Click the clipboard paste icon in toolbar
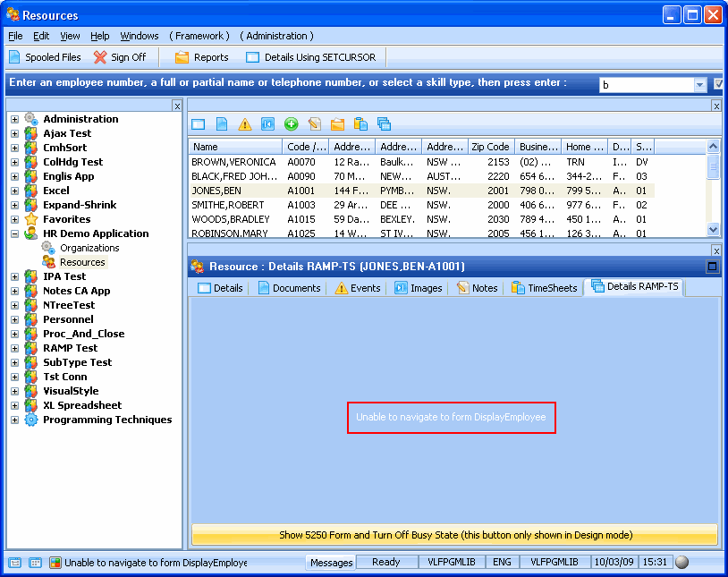The image size is (728, 577). click(x=360, y=124)
